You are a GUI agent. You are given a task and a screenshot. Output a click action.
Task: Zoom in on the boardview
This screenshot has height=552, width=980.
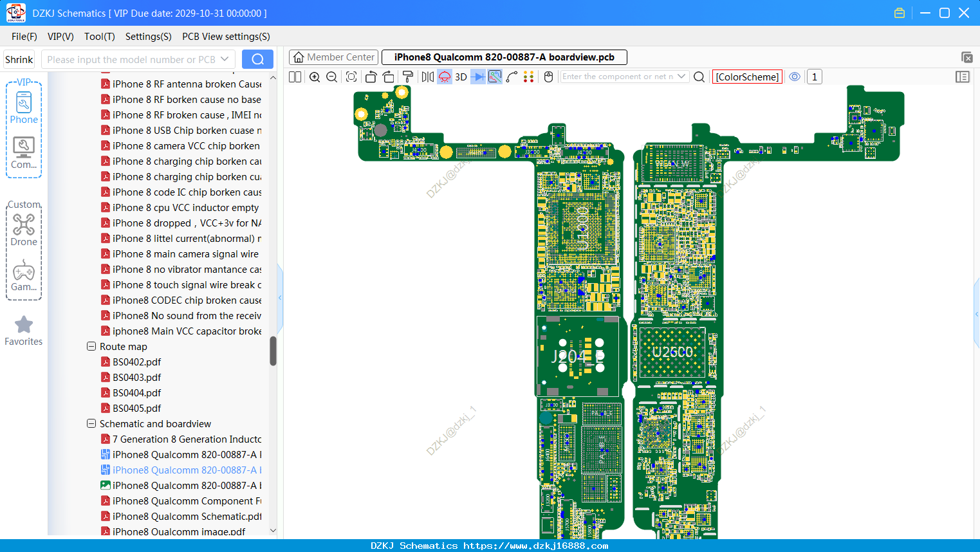pyautogui.click(x=315, y=77)
